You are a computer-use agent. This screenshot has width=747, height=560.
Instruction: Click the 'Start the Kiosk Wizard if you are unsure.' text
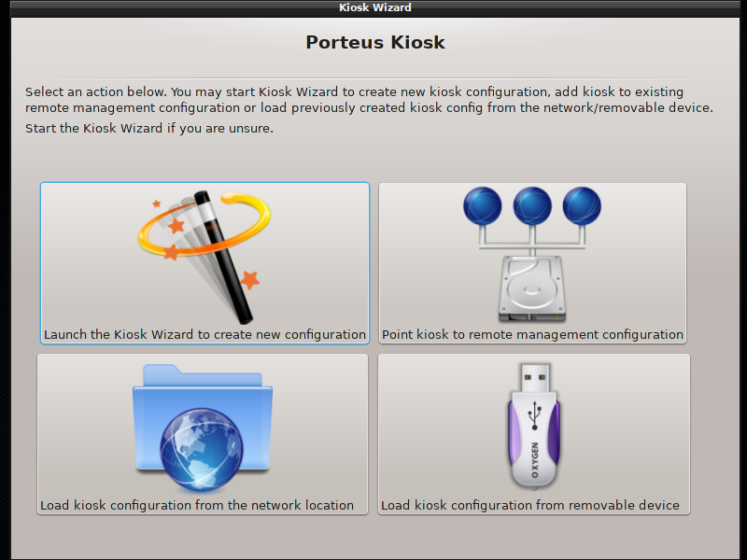pyautogui.click(x=149, y=129)
